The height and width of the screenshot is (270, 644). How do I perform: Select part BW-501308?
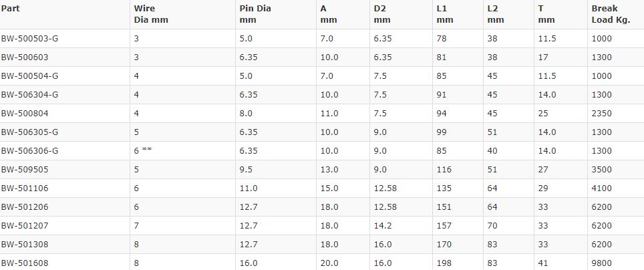pyautogui.click(x=25, y=245)
